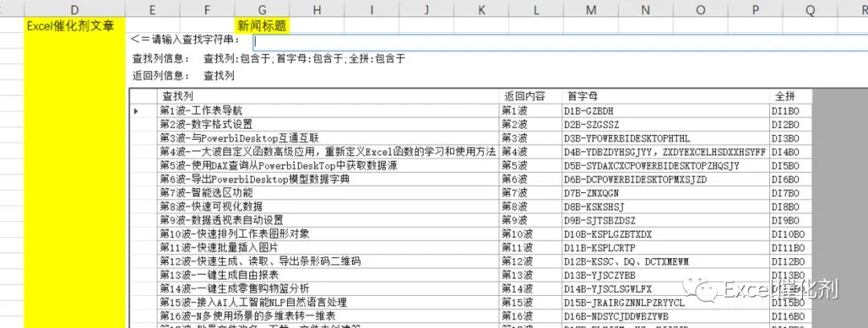Viewport: 868px width, 328px height.
Task: Click the 首字母 grid column header
Action: tap(665, 96)
